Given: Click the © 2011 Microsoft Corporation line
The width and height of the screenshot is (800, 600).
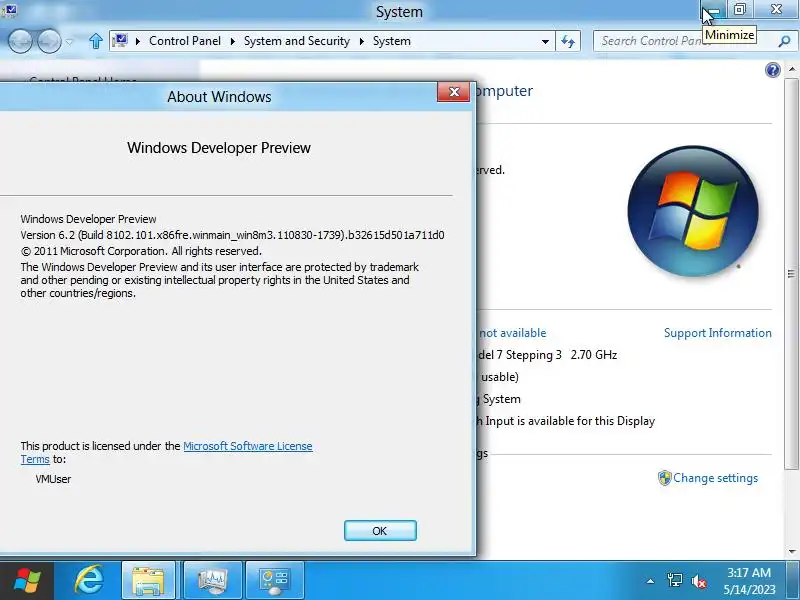Looking at the screenshot, I should coord(141,251).
